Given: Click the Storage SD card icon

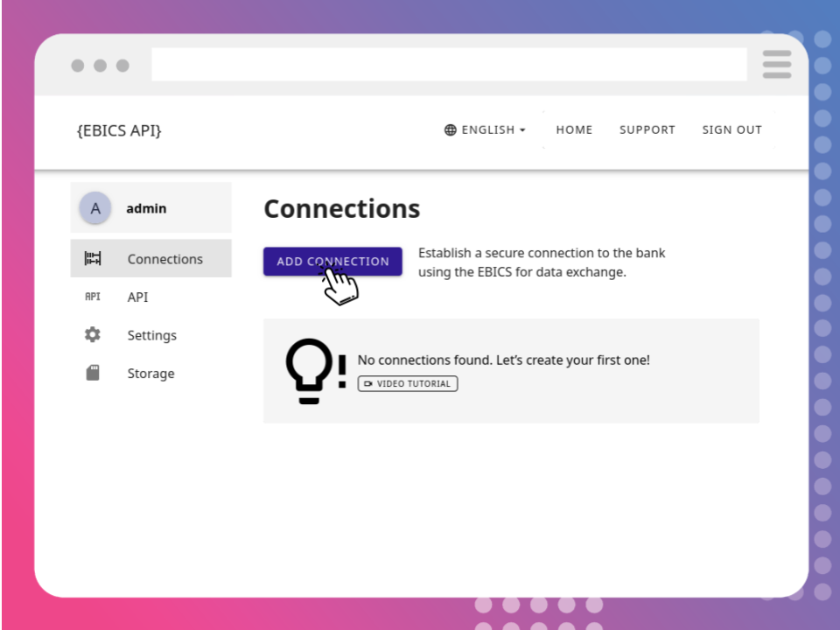Looking at the screenshot, I should [x=93, y=373].
